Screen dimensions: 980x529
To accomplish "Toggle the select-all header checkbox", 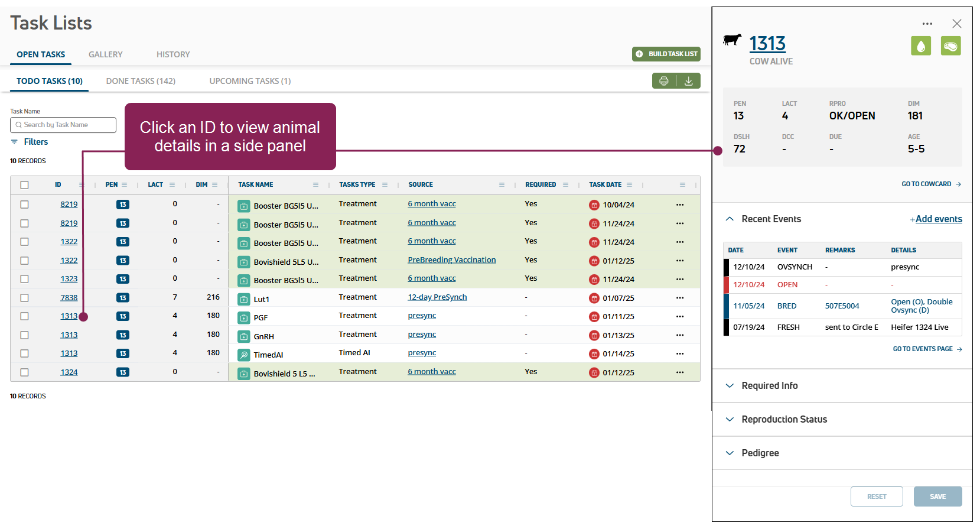I will [x=24, y=185].
